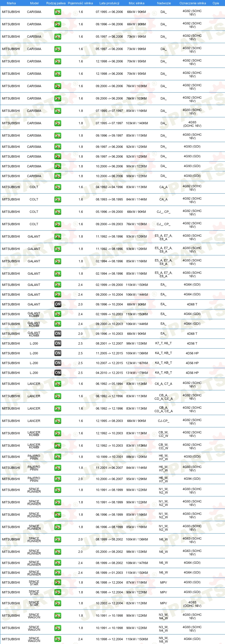
Task: Click the PB icon in the COLT 83kW / 113KM row
Action: pyautogui.click(x=58, y=187)
